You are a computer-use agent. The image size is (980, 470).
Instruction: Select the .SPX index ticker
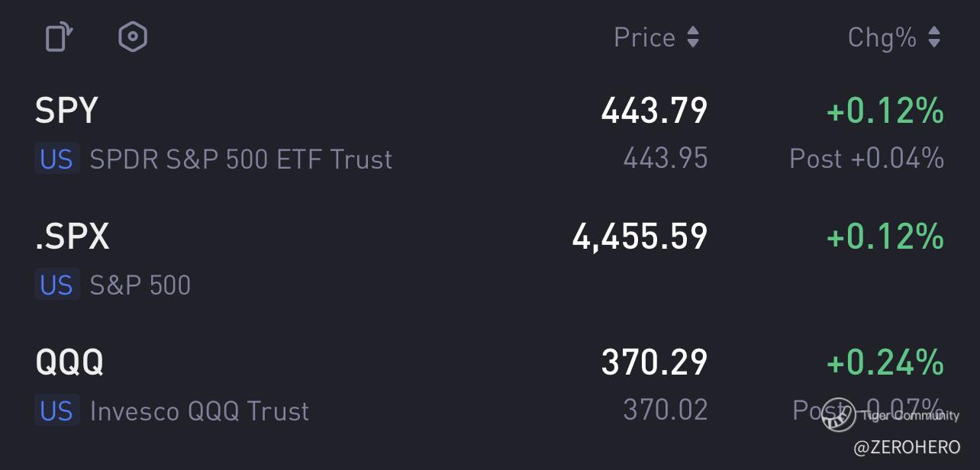pyautogui.click(x=73, y=237)
